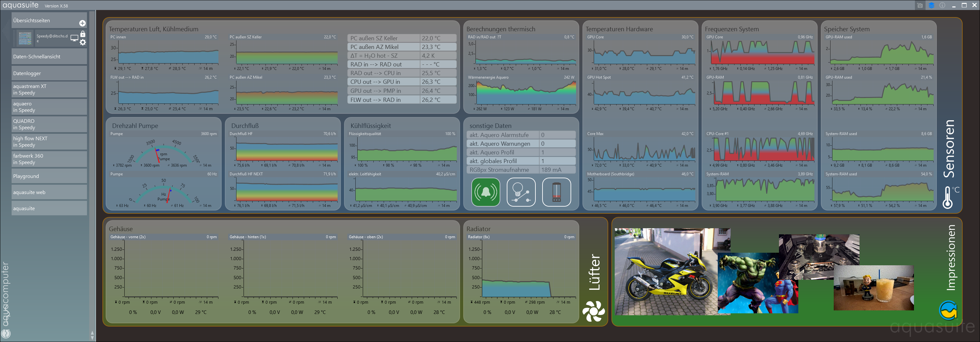The height and width of the screenshot is (342, 980).
Task: Click the white fan icon under Lüfter
Action: pyautogui.click(x=593, y=311)
